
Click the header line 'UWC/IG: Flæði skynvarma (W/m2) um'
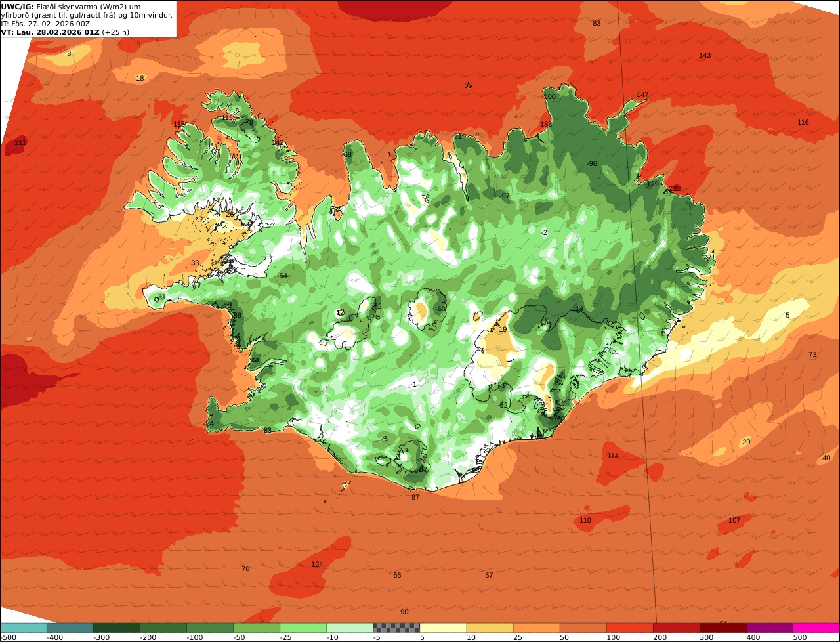tap(71, 6)
